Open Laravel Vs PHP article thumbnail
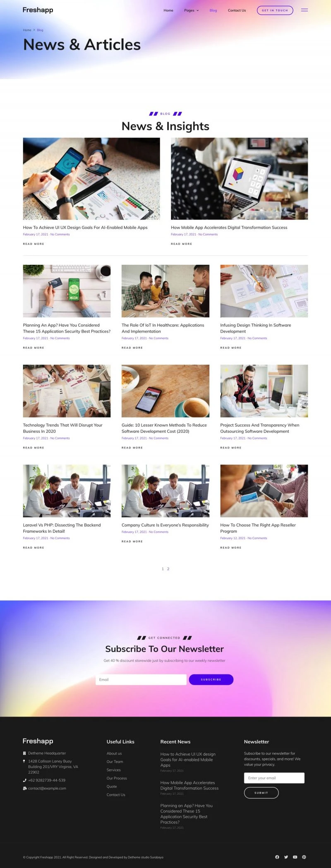This screenshot has width=331, height=868. tap(67, 491)
